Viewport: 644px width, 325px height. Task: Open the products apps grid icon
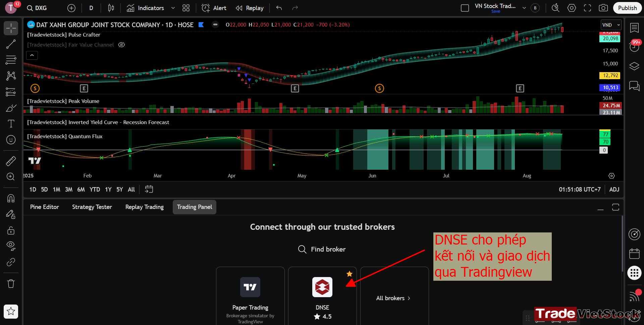point(634,273)
